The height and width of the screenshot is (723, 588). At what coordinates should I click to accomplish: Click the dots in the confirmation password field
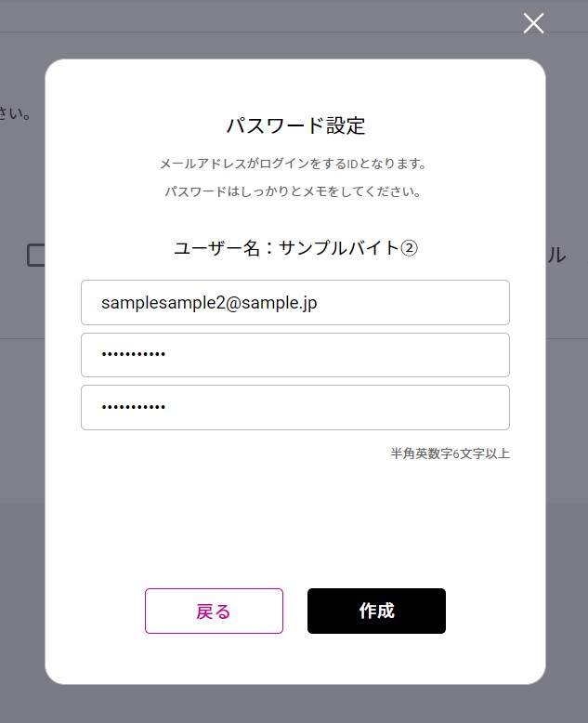(133, 408)
